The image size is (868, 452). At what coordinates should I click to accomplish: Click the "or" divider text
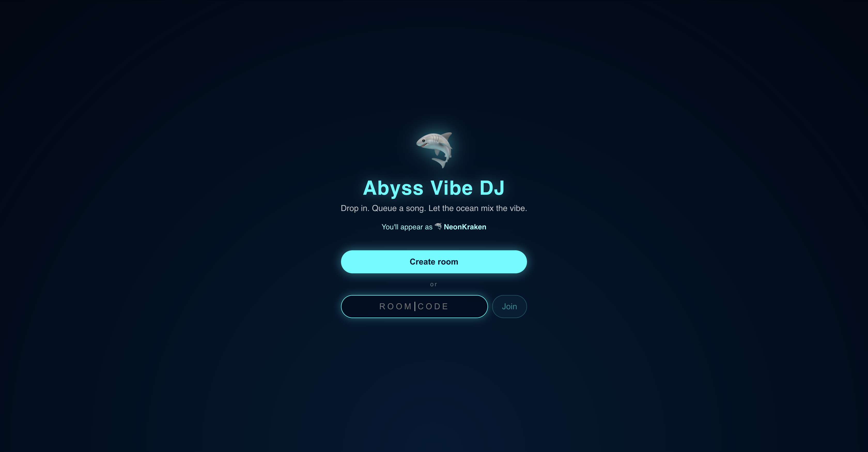434,284
